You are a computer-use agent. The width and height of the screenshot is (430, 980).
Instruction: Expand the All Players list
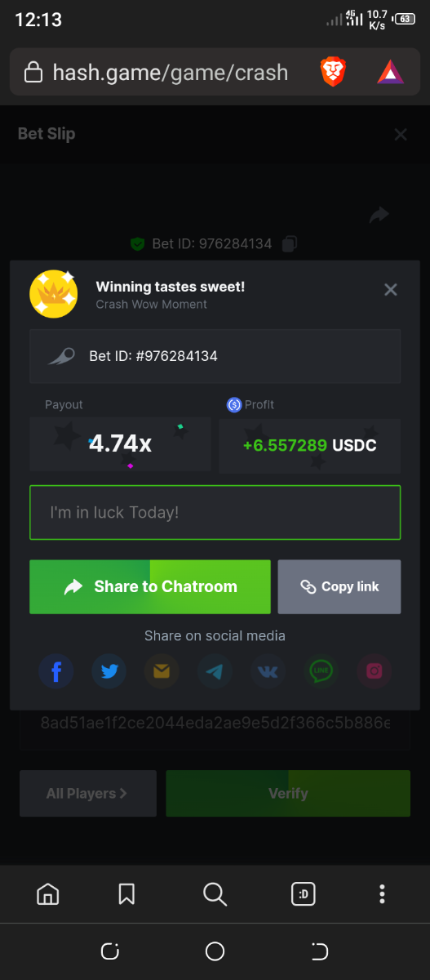coord(88,793)
